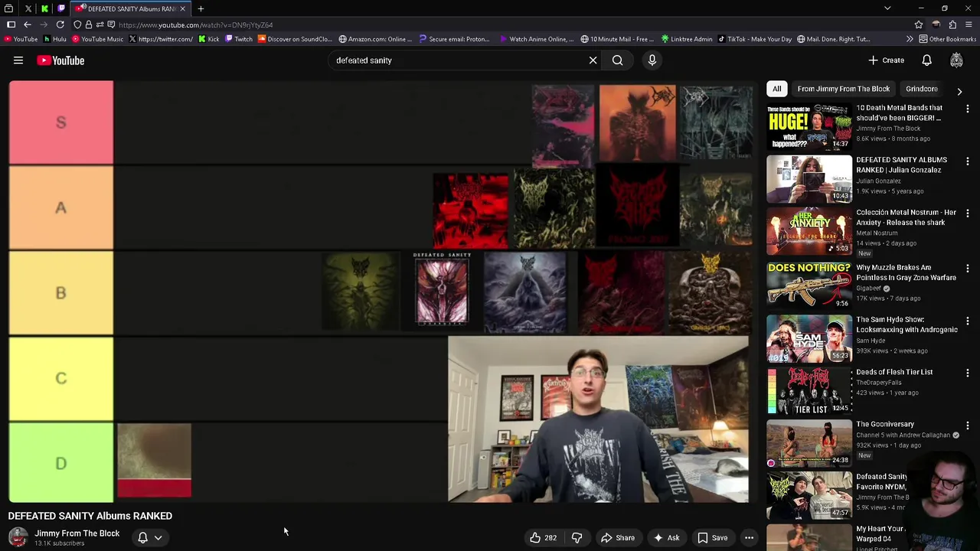Screen dimensions: 980x551
Task: Expand subscription options chevron beside bell
Action: [x=158, y=538]
